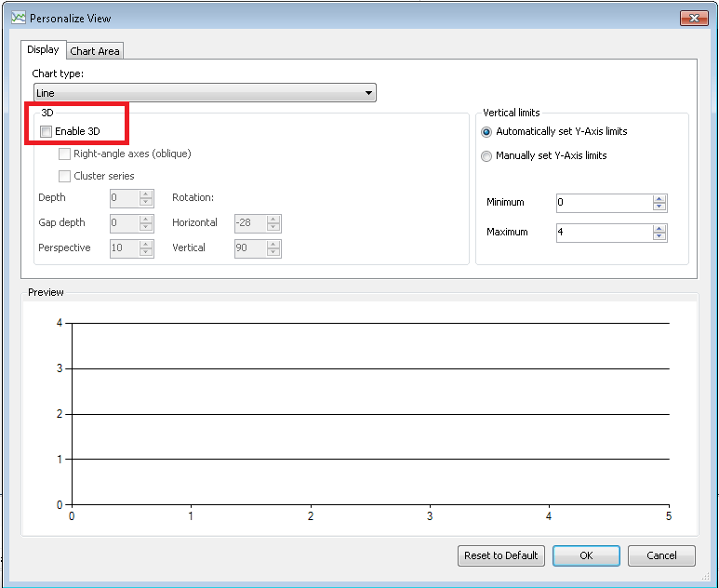Click the Depth value field
Image resolution: width=719 pixels, height=588 pixels.
coord(125,198)
